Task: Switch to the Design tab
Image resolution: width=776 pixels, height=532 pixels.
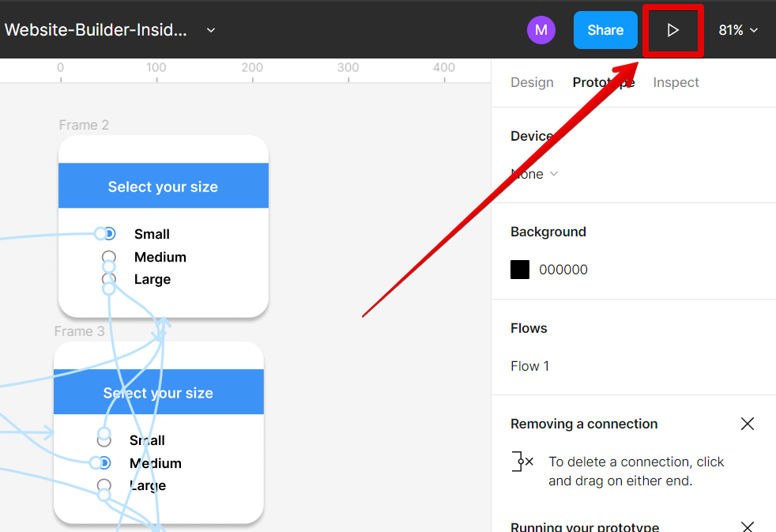Action: (532, 82)
